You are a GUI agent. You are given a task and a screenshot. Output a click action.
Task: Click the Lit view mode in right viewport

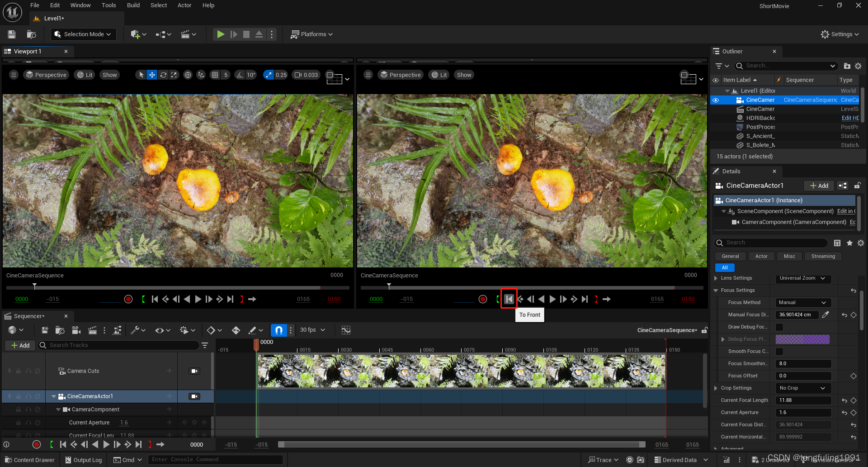pyautogui.click(x=439, y=75)
